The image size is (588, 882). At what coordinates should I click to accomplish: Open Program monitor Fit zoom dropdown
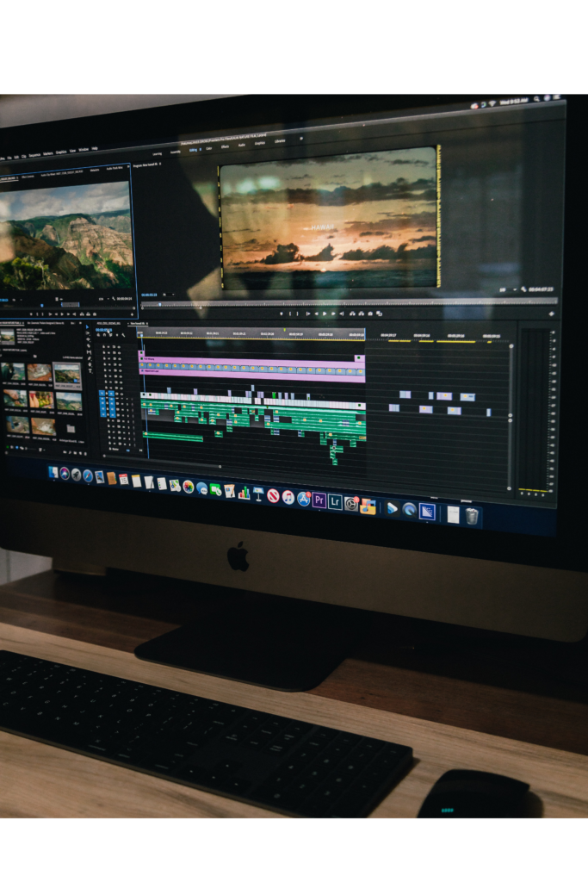(x=168, y=295)
